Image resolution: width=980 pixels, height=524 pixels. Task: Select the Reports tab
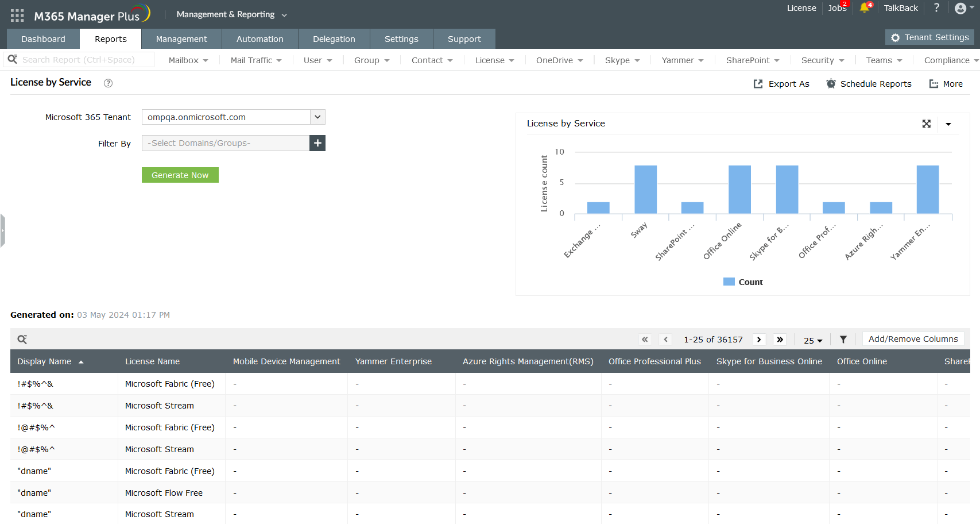click(x=111, y=39)
